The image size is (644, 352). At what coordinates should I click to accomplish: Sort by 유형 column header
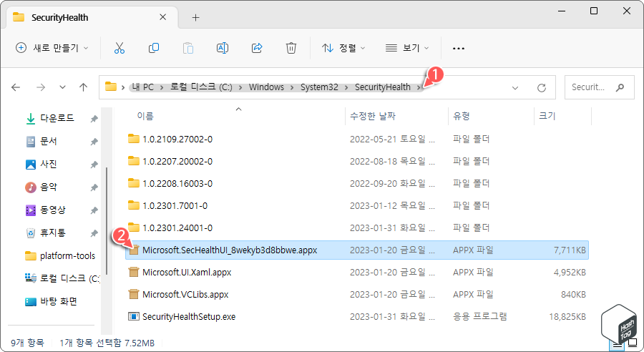point(462,116)
